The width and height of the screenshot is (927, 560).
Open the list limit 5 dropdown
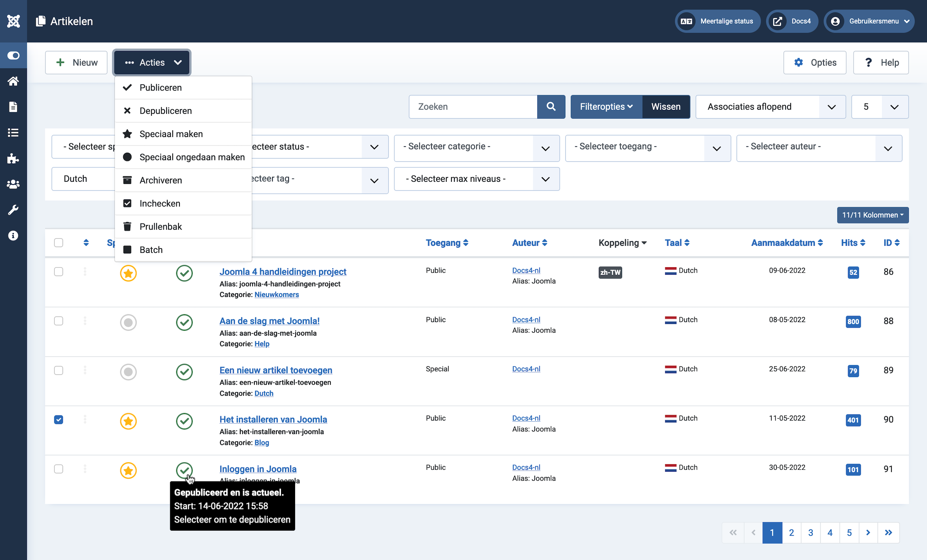click(880, 106)
